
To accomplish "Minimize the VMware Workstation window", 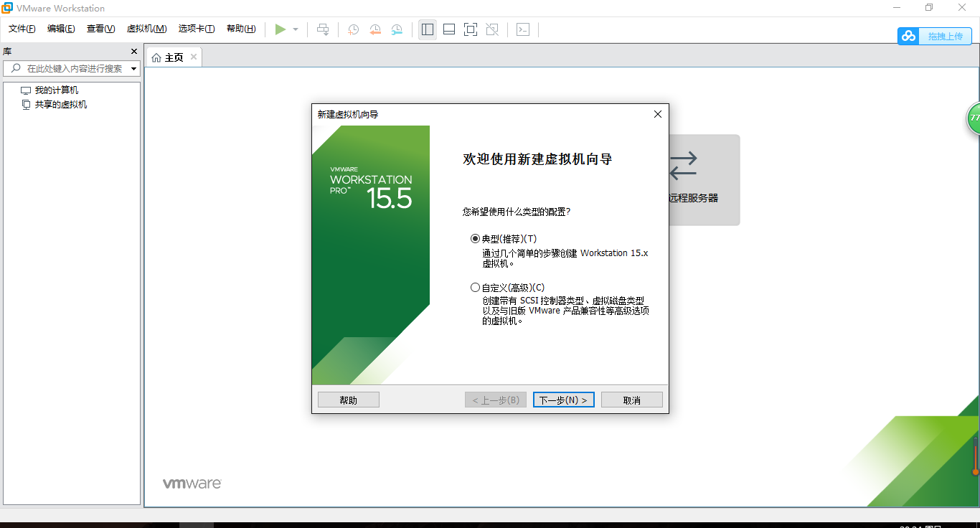I will (x=897, y=8).
